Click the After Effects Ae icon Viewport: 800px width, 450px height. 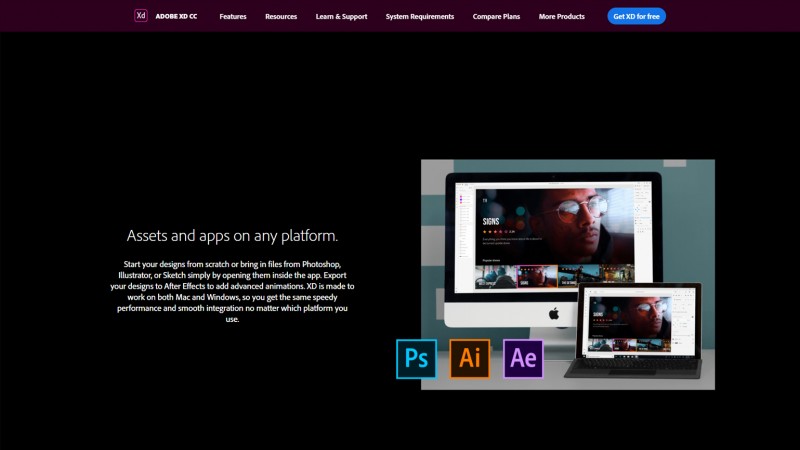[523, 359]
